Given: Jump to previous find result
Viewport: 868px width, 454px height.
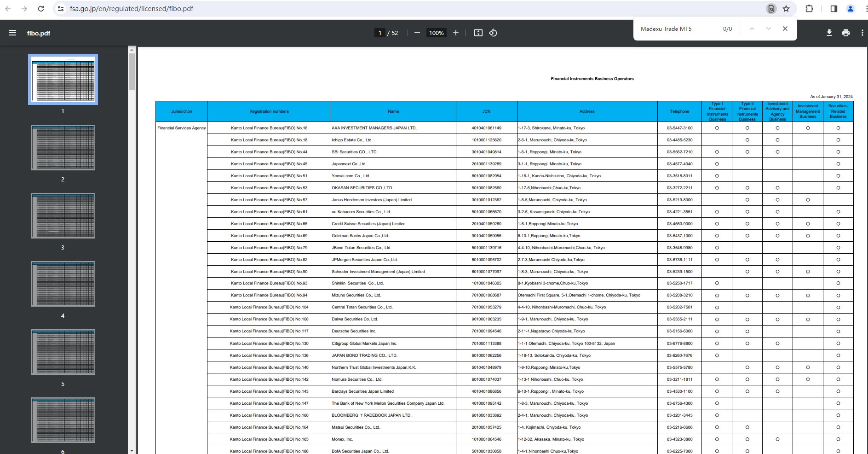Looking at the screenshot, I should (752, 29).
